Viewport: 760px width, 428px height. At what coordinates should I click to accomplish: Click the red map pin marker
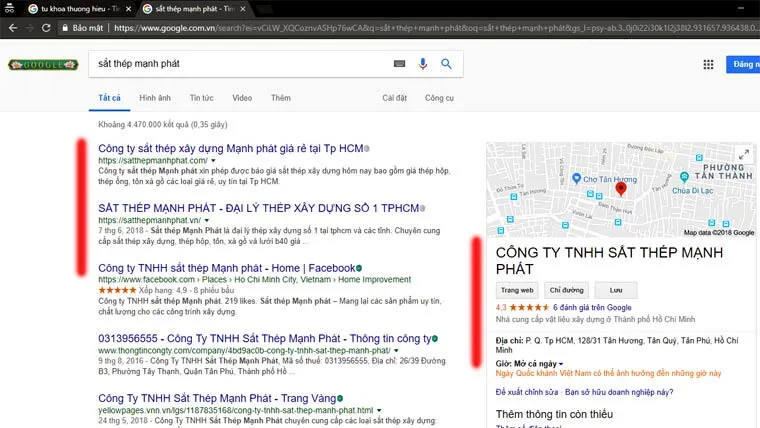pyautogui.click(x=621, y=189)
